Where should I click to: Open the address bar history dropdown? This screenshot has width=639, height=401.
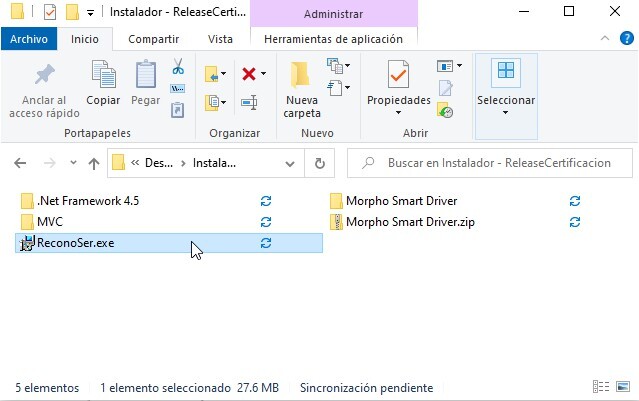point(290,163)
